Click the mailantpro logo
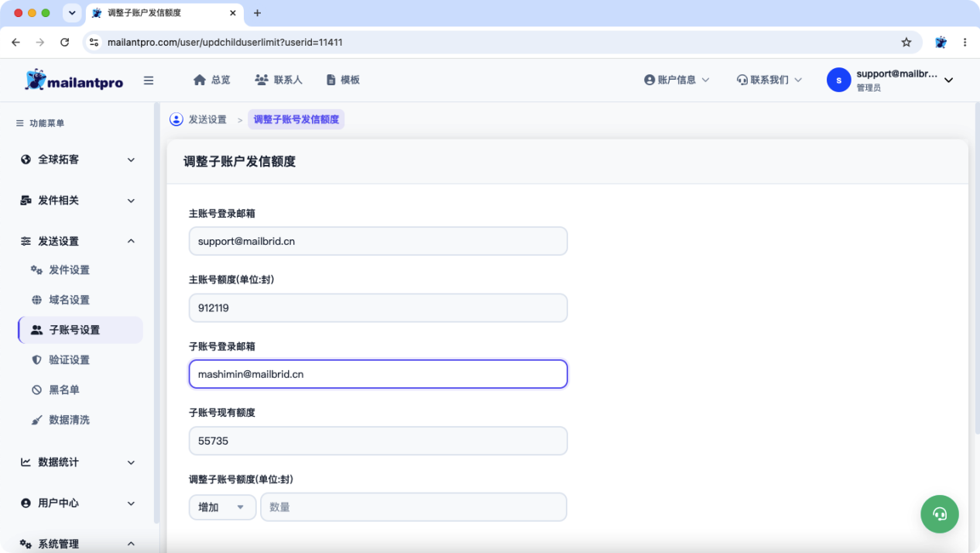The image size is (980, 553). point(74,80)
